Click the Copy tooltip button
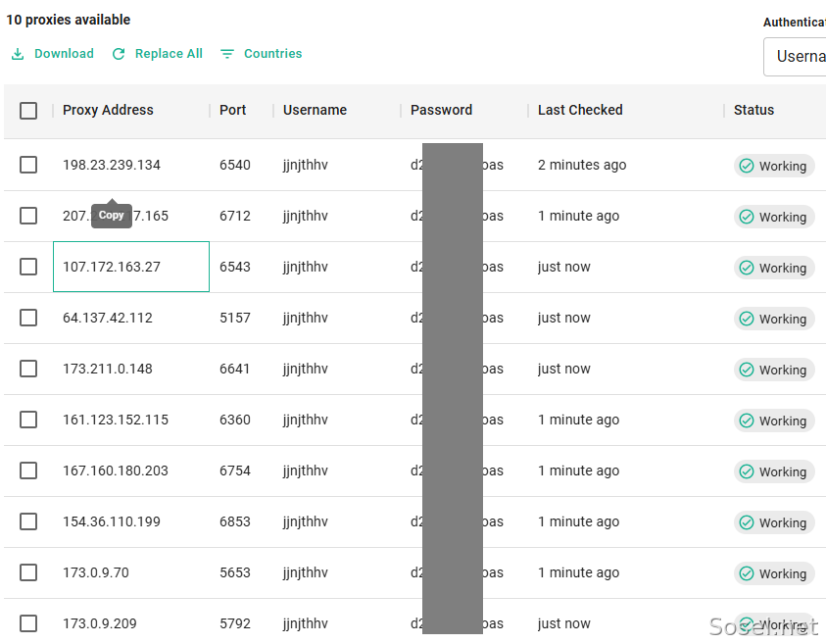The height and width of the screenshot is (644, 826). point(111,215)
